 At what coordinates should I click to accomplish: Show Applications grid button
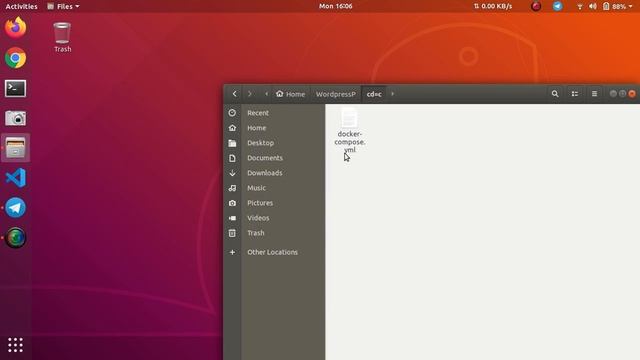[16, 345]
